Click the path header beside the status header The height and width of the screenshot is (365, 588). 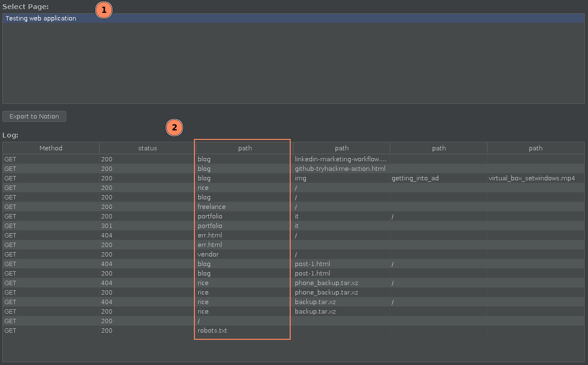point(244,148)
